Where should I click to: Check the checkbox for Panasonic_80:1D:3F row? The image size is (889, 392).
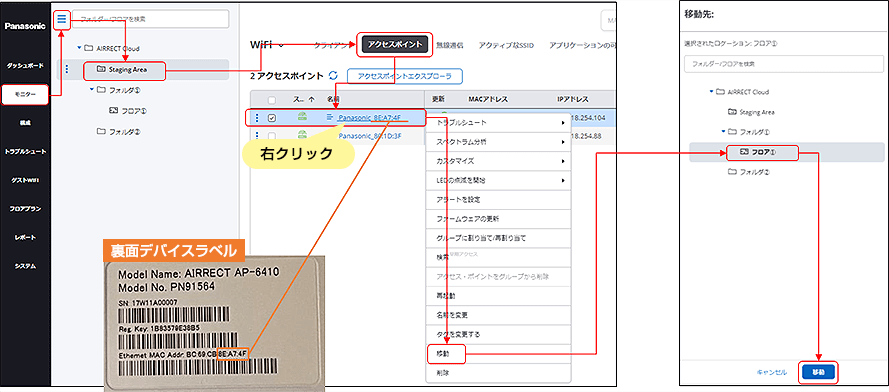pyautogui.click(x=272, y=136)
